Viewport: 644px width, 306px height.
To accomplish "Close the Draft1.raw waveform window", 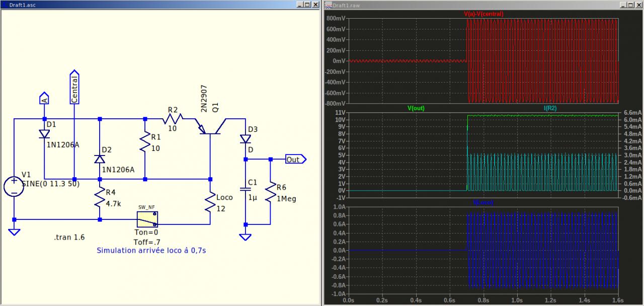I will (x=638, y=4).
